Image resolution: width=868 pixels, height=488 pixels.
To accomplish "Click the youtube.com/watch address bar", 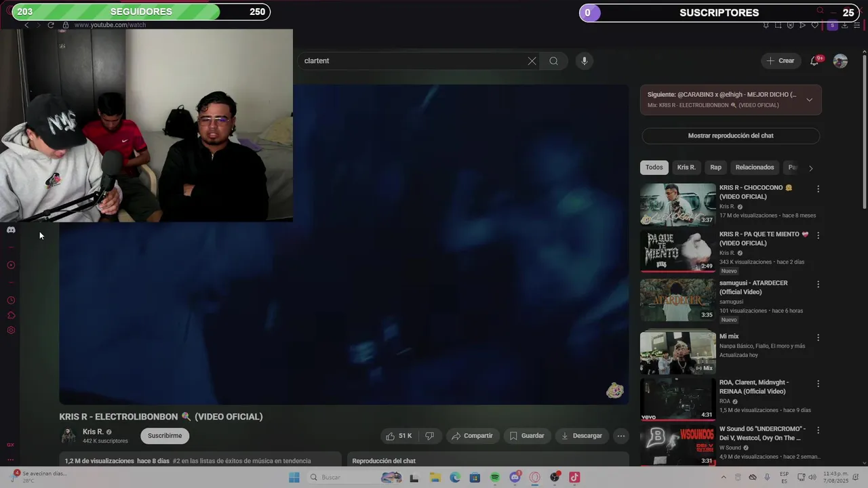I will pos(110,25).
